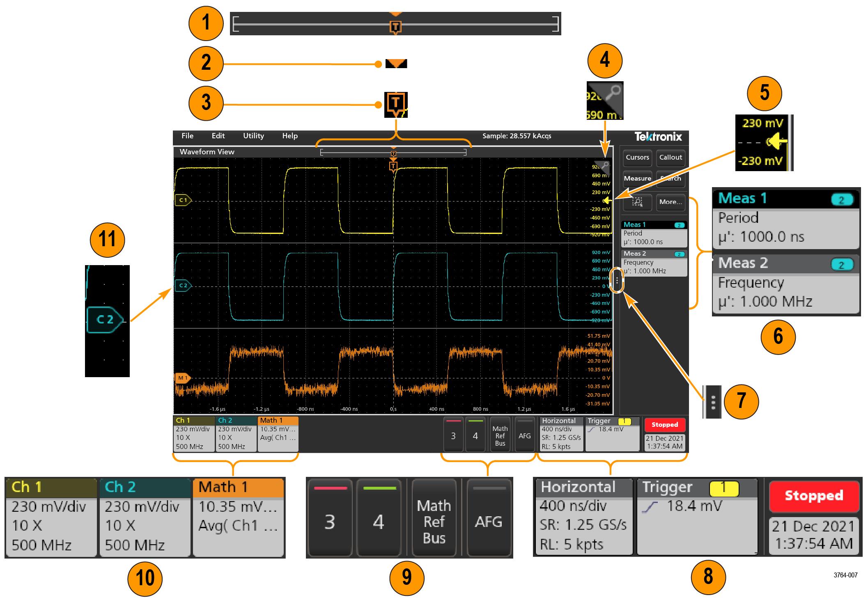Image resolution: width=868 pixels, height=600 pixels.
Task: Click the yellow trigger level arrow indicator
Action: coord(607,201)
